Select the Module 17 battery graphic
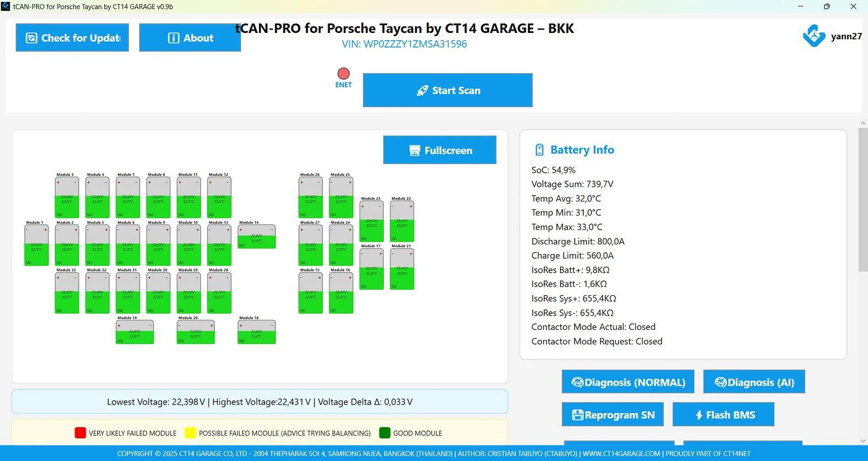This screenshot has height=461, width=868. coord(371,269)
